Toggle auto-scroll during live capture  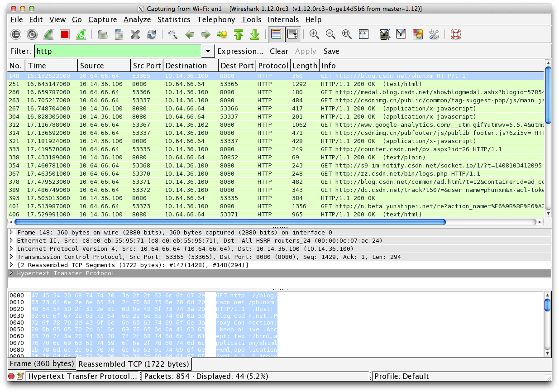pyautogui.click(x=292, y=34)
